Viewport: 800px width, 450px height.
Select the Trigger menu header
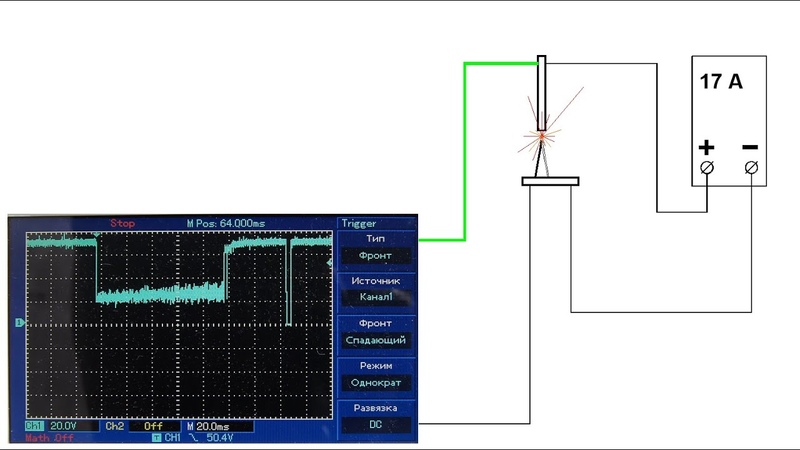click(359, 223)
